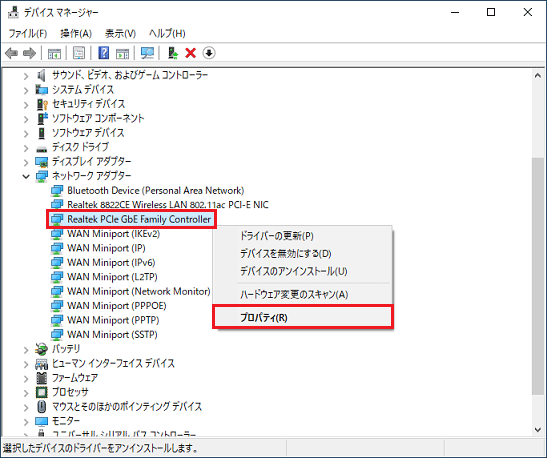Click the セキュリティ デバイス key icon
Image resolution: width=547 pixels, height=458 pixels.
[x=42, y=104]
